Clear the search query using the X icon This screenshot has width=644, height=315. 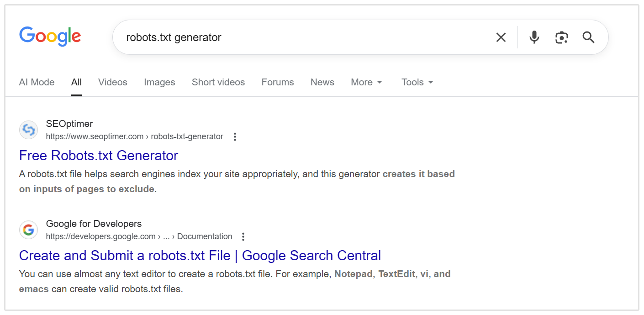tap(501, 37)
